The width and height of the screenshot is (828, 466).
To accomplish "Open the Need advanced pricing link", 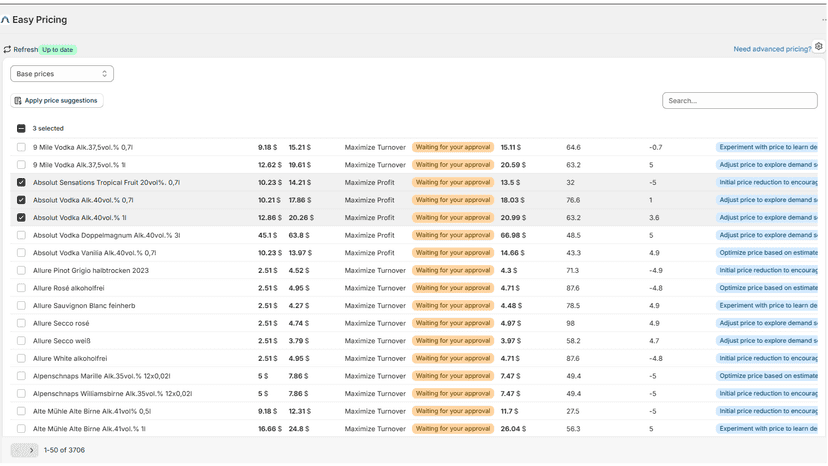I will (x=772, y=49).
